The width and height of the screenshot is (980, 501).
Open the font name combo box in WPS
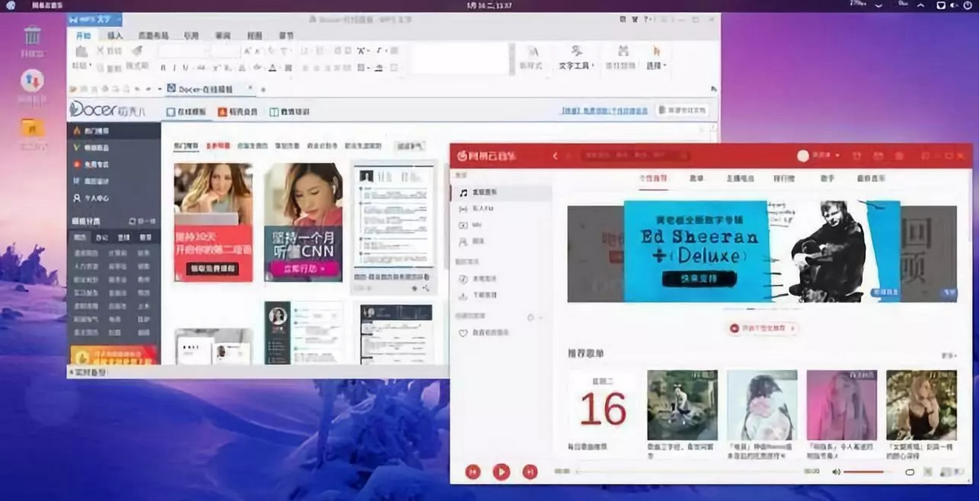pyautogui.click(x=183, y=51)
